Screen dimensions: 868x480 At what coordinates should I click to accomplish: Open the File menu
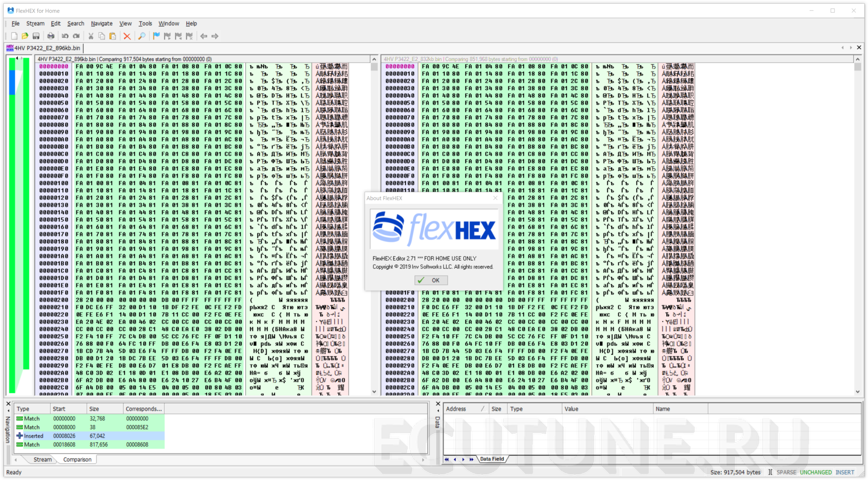16,24
